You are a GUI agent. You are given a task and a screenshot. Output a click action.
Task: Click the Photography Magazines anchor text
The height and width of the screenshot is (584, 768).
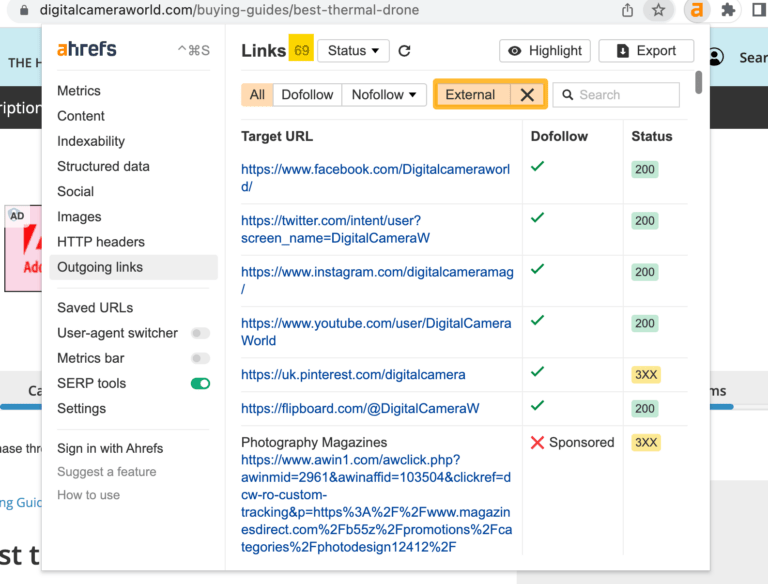[x=314, y=442]
